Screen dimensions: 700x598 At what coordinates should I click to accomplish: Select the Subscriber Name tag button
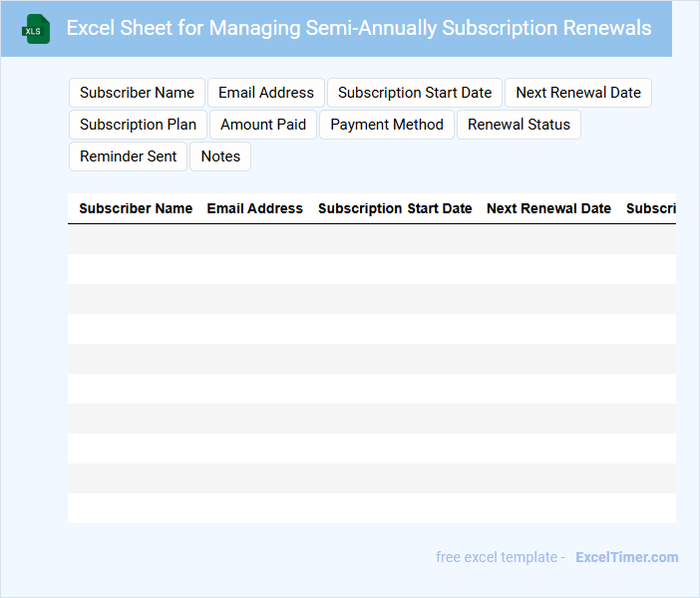point(137,93)
